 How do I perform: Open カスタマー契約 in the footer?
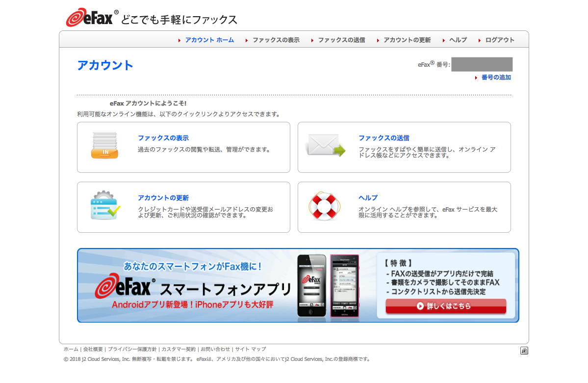179,349
